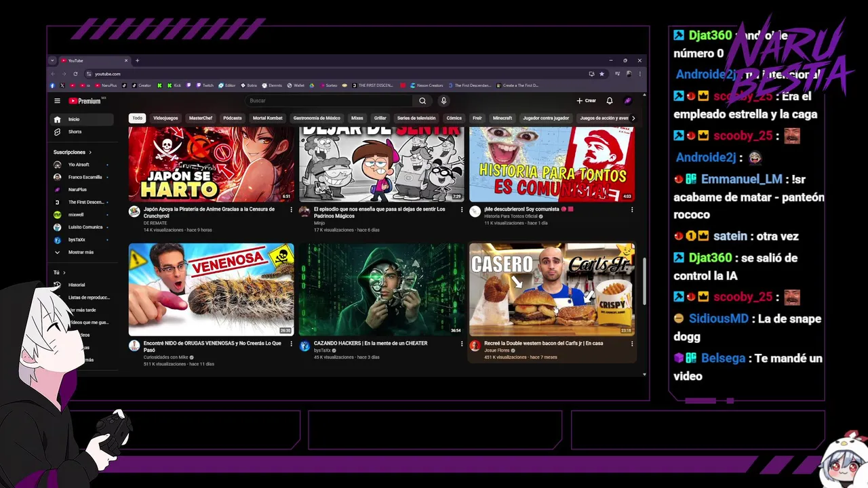Open the Facebook bookmark icon
Screen dimensions: 868x488
pyautogui.click(x=52, y=85)
